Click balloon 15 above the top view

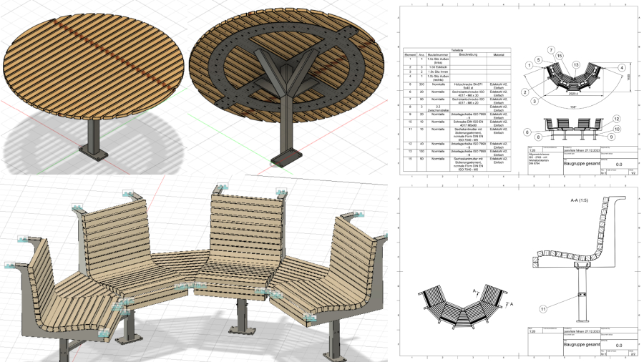(x=559, y=56)
